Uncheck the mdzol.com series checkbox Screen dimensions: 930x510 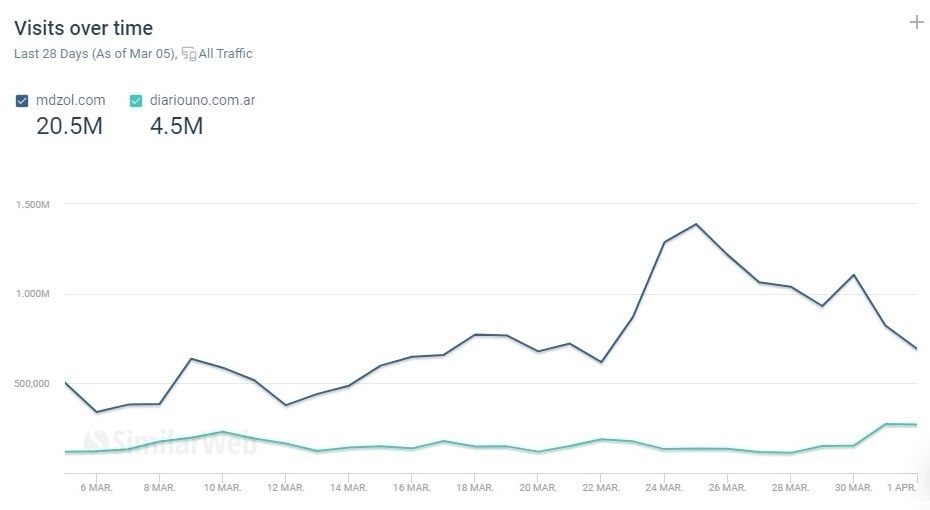(22, 100)
